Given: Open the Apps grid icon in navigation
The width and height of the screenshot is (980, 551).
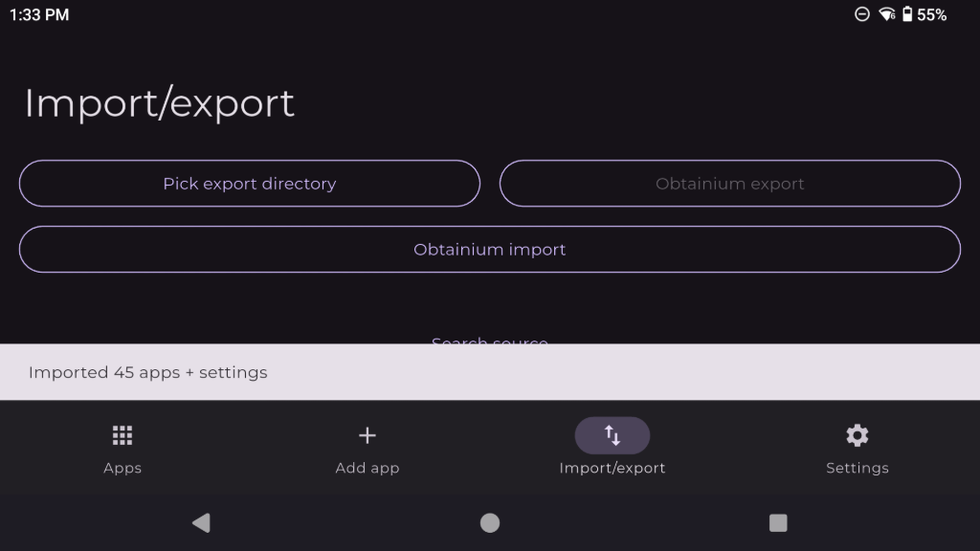Looking at the screenshot, I should (x=122, y=435).
